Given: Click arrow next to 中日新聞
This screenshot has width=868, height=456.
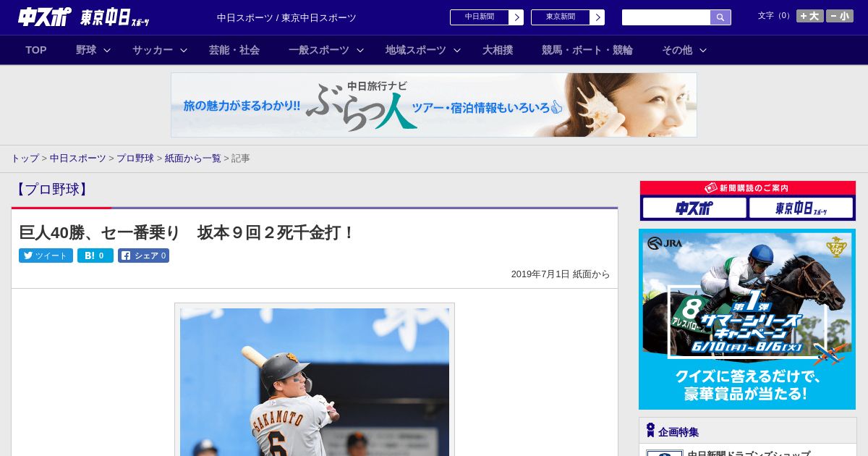Looking at the screenshot, I should [516, 17].
